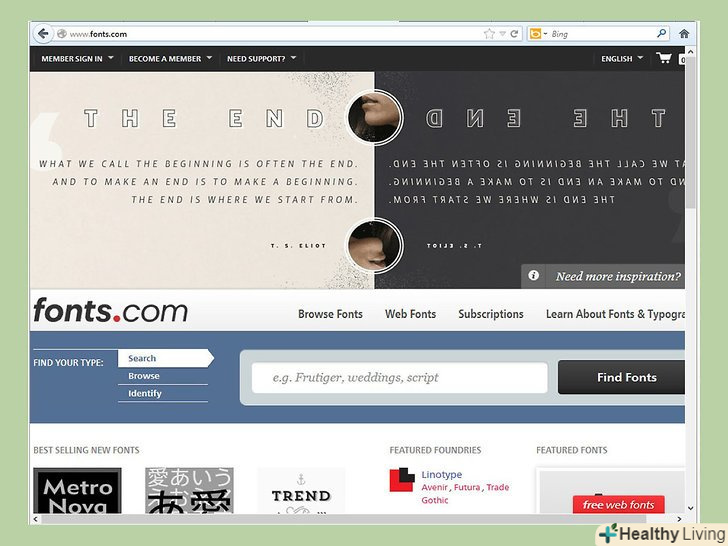Viewport: 728px width, 546px height.
Task: Open the Web Fonts menu
Action: 410,314
